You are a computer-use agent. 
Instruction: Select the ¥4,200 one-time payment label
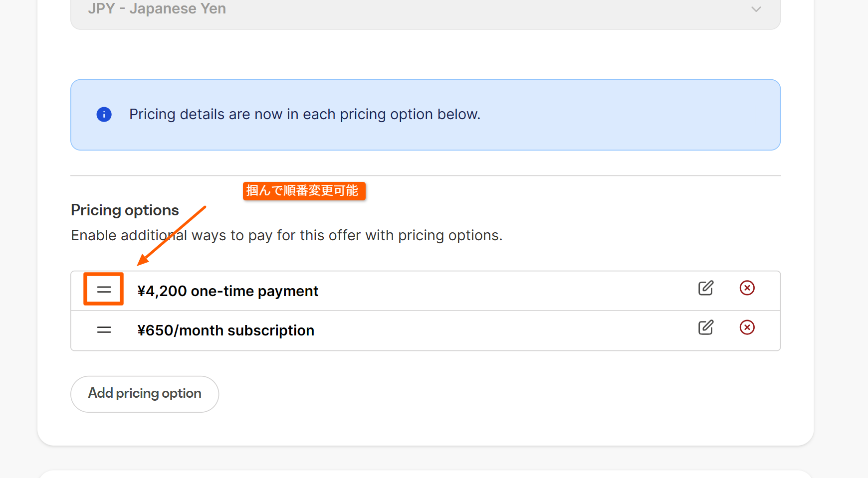coord(227,291)
